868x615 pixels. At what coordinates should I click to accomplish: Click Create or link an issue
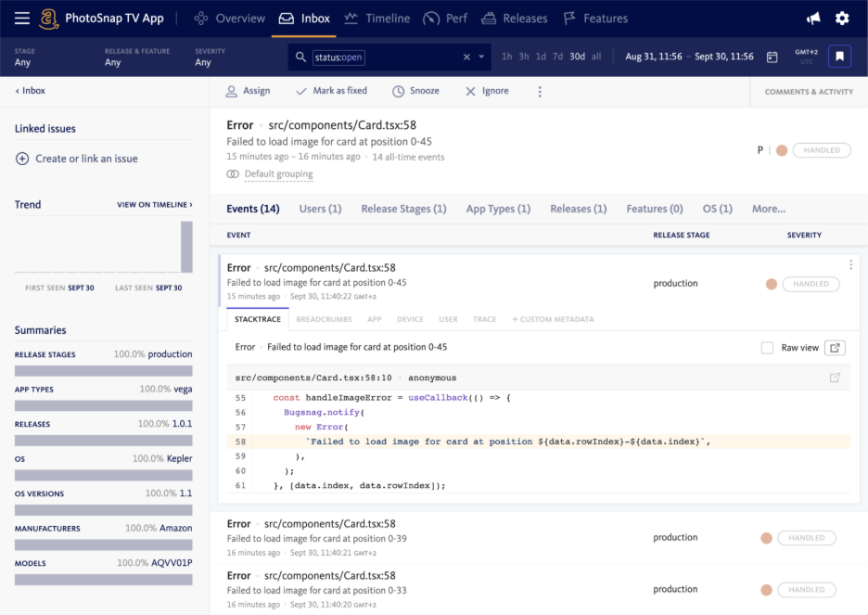pos(76,159)
